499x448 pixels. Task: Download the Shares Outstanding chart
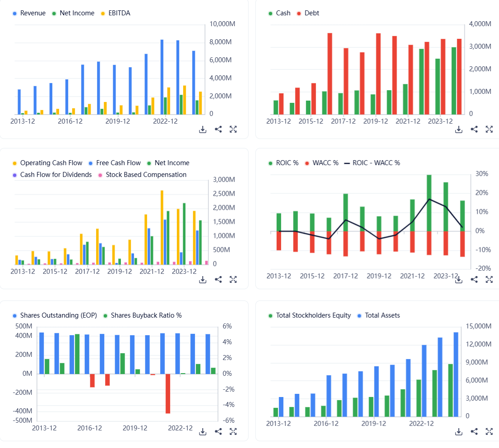[x=203, y=432]
